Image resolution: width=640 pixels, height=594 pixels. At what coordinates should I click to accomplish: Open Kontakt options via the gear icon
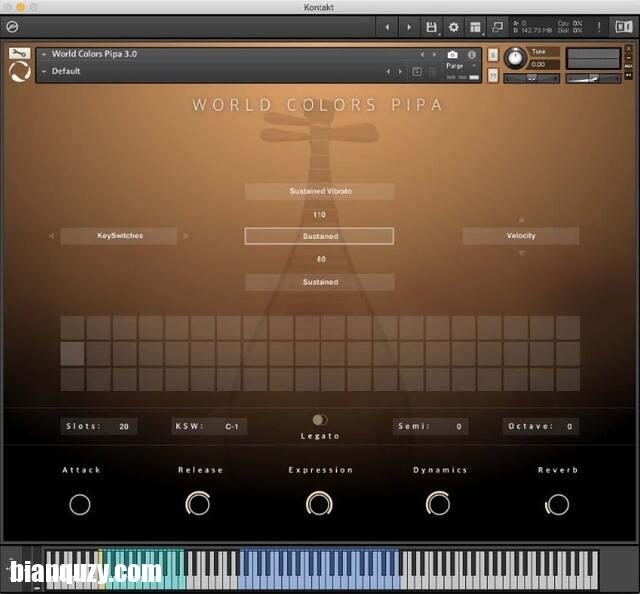453,27
